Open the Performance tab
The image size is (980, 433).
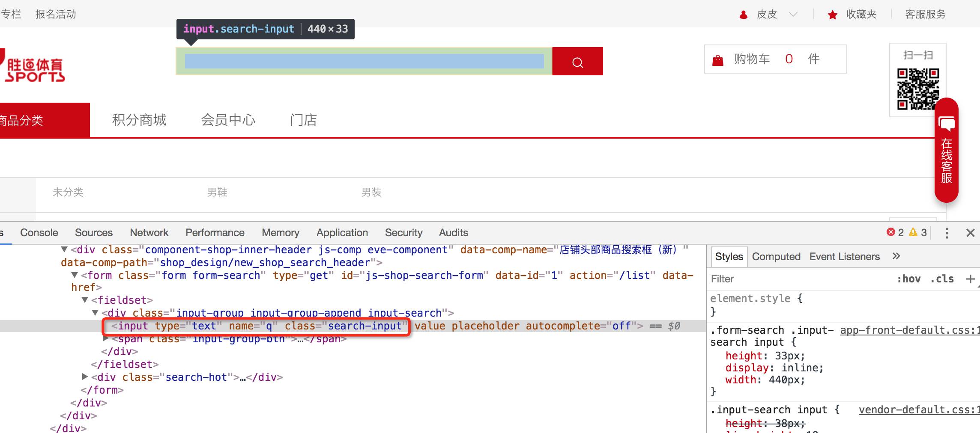point(215,233)
